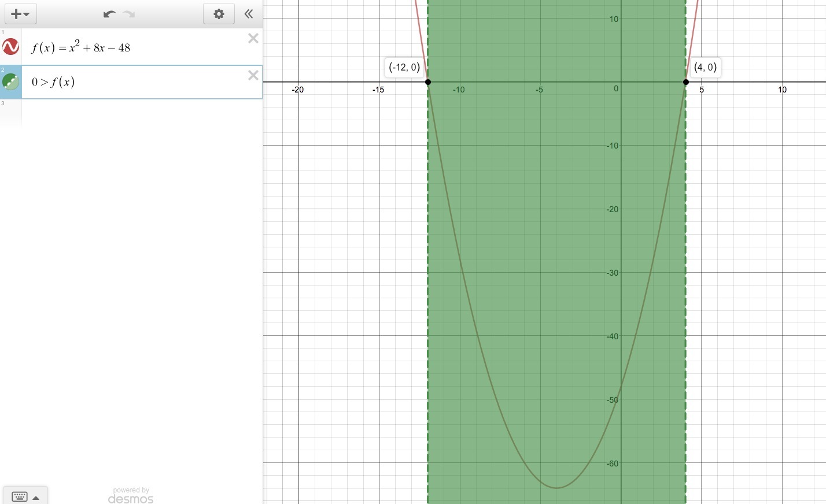
Task: Open Graph Settings gear
Action: click(219, 14)
